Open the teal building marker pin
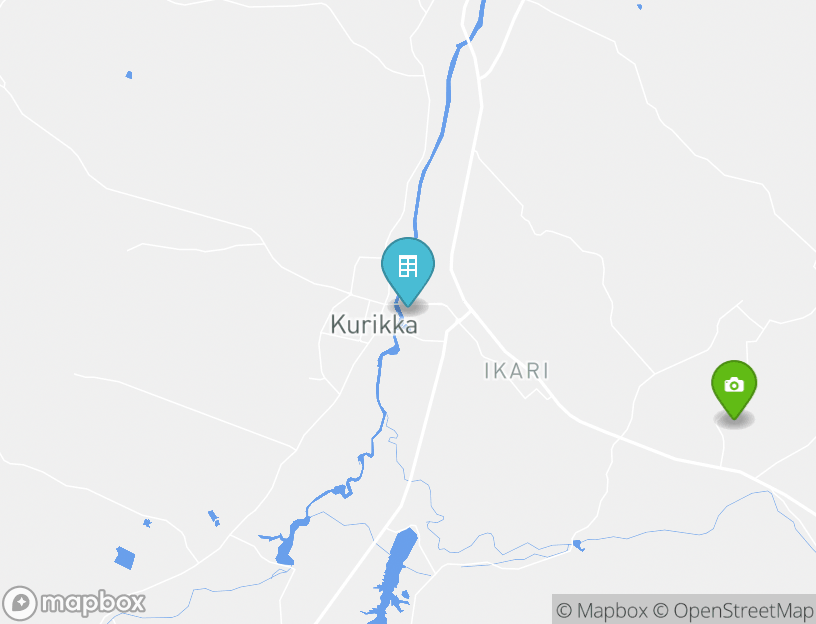This screenshot has width=816, height=624. [x=408, y=268]
